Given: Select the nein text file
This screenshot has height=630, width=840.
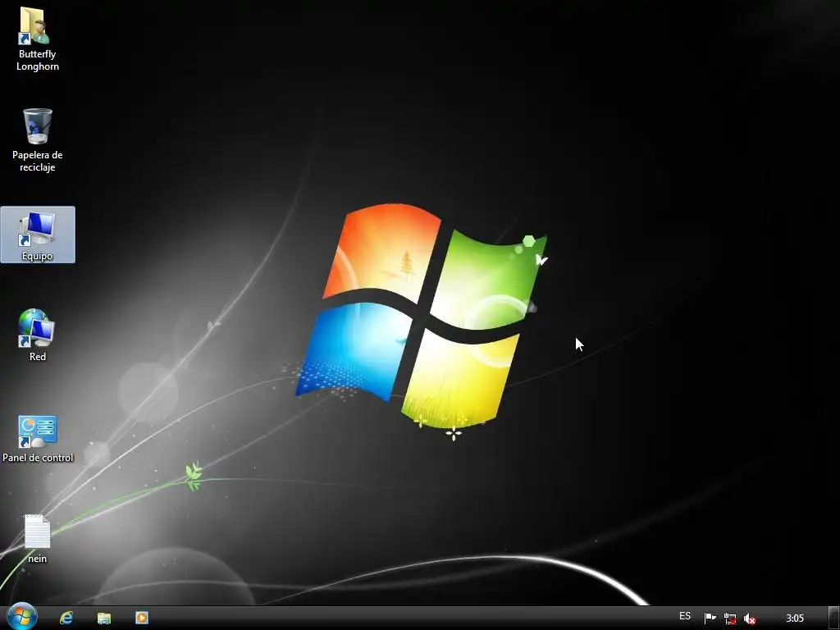Looking at the screenshot, I should click(x=37, y=538).
